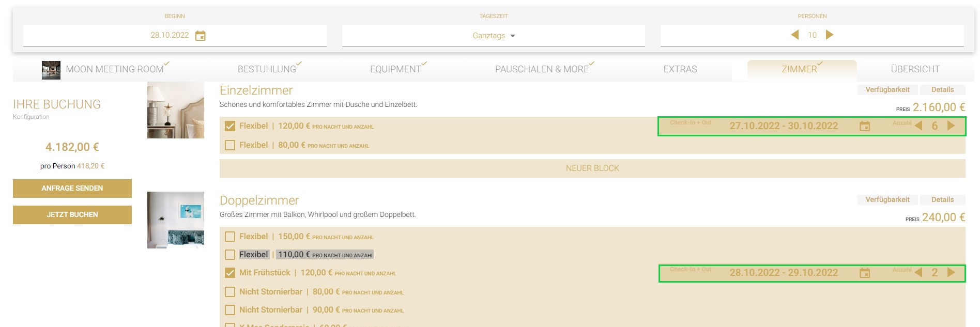This screenshot has width=980, height=327.
Task: Open Doppelzimmer room photo thumbnail
Action: coord(176,220)
